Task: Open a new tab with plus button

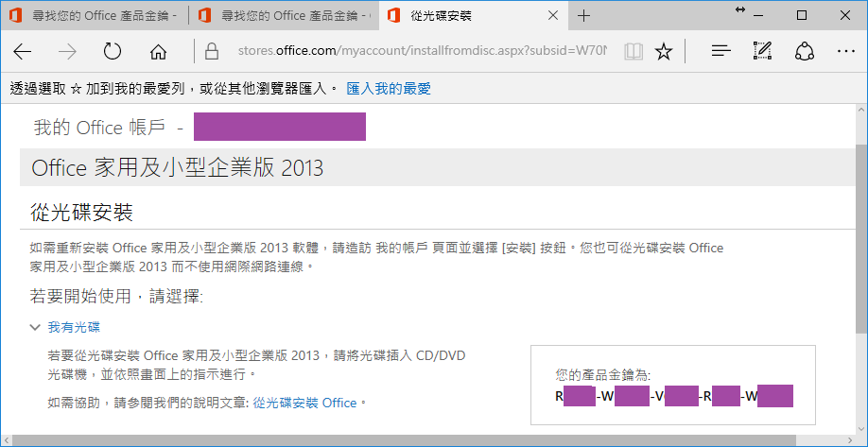Action: 583,16
